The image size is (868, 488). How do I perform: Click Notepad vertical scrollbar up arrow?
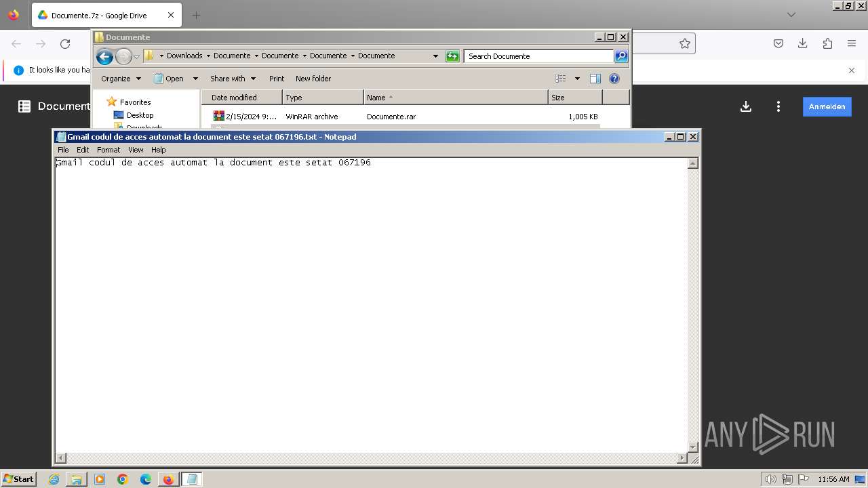click(x=693, y=163)
